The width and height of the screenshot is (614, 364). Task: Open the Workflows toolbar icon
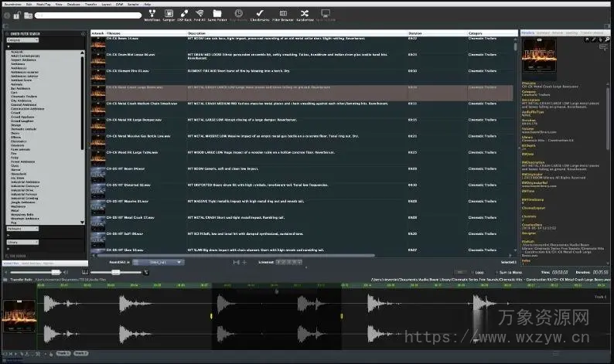pos(151,14)
